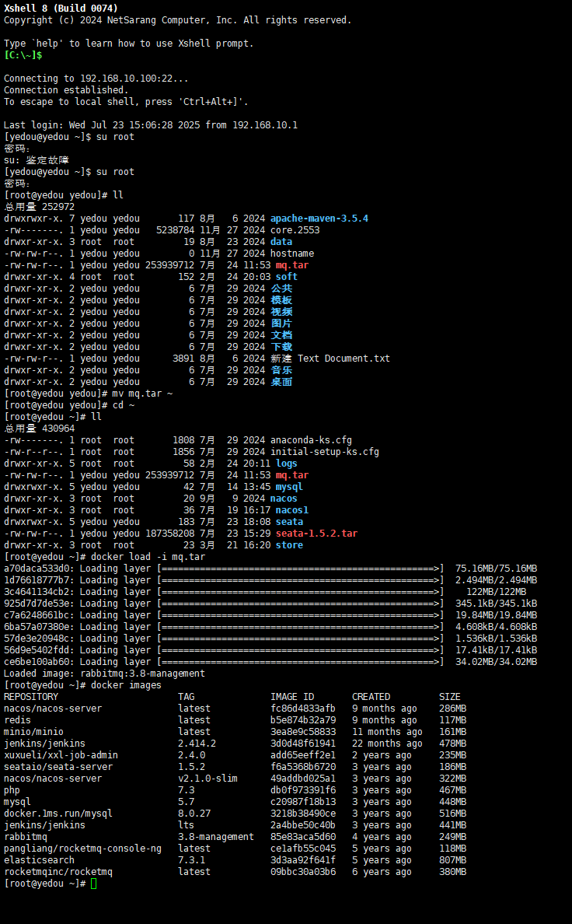Click the green [C:\~]$ local prompt
The height and width of the screenshot is (924, 572).
tap(23, 54)
